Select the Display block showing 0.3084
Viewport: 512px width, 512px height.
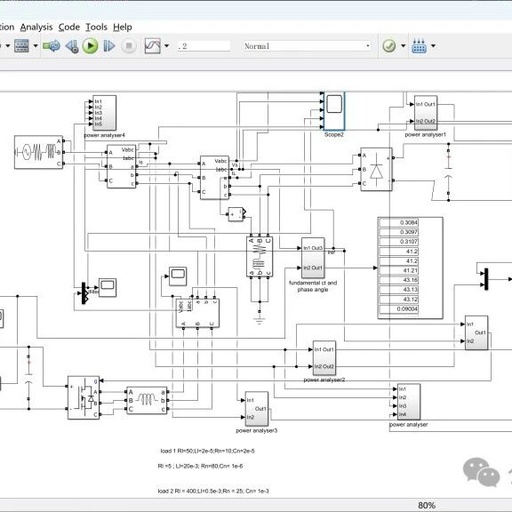[410, 268]
